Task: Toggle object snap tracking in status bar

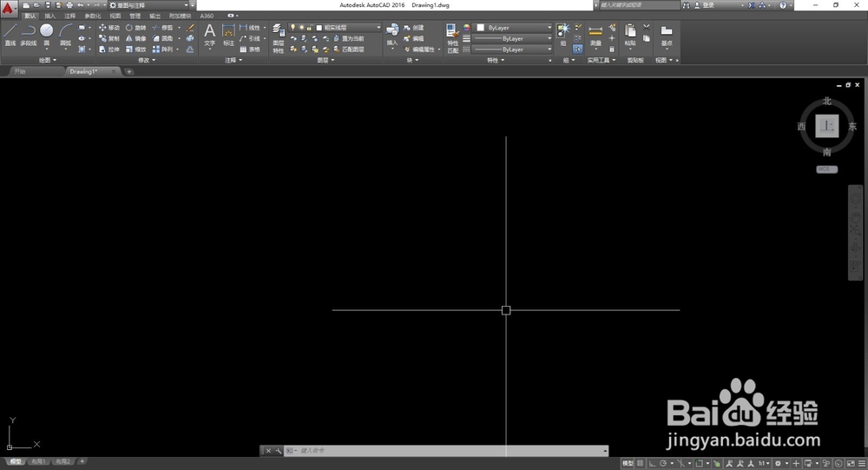Action: pos(681,463)
